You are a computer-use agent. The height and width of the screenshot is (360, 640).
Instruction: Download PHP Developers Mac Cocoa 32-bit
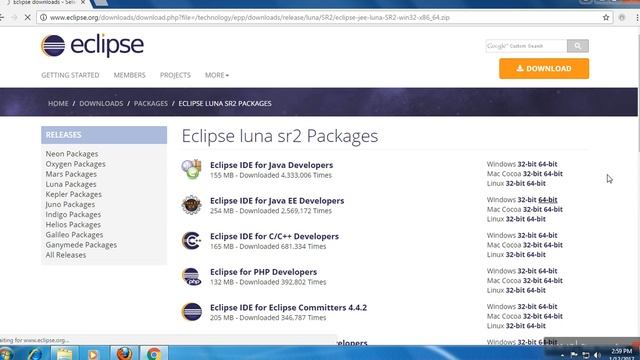(x=532, y=281)
